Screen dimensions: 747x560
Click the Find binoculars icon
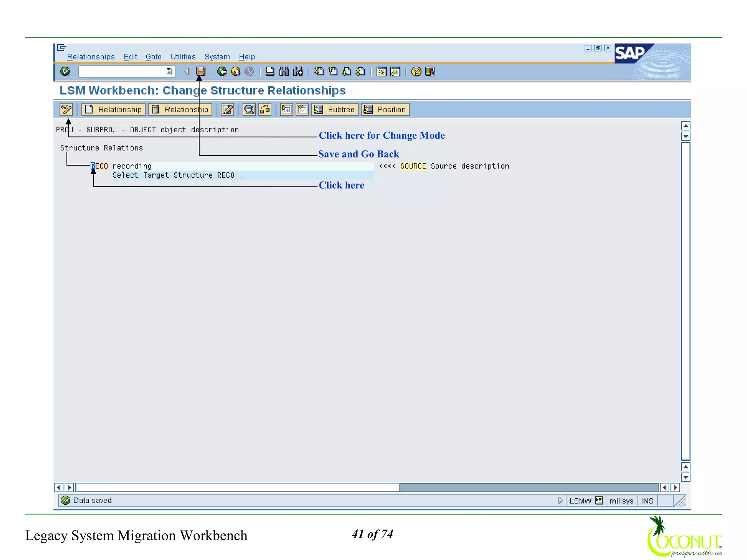284,71
